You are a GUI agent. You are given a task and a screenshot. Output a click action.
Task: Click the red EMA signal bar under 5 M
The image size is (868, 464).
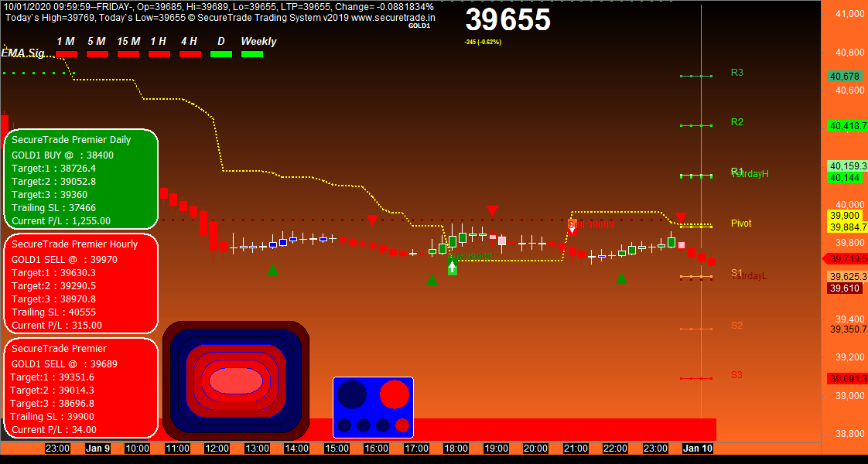[x=97, y=53]
